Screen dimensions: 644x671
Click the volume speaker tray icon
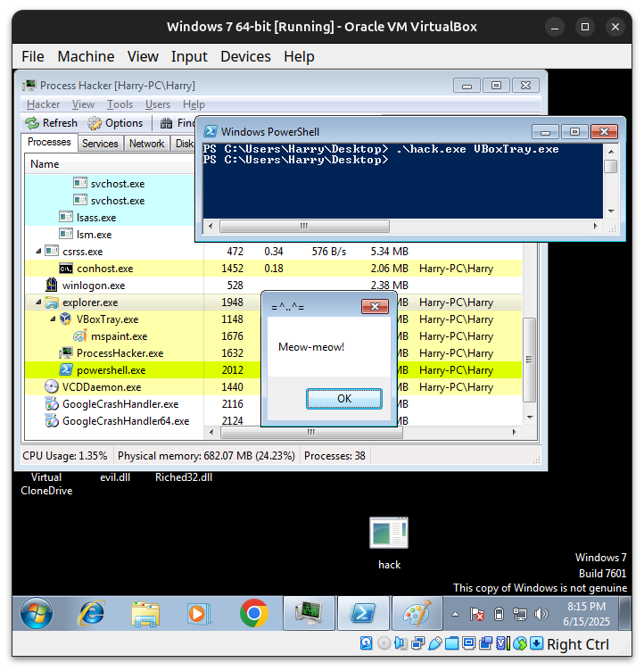(x=541, y=614)
